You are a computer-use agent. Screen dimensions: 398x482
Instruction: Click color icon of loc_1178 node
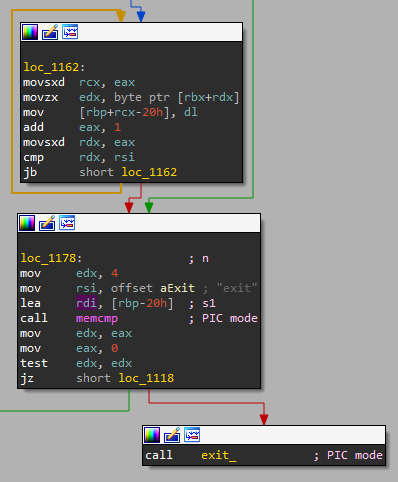pyautogui.click(x=27, y=223)
